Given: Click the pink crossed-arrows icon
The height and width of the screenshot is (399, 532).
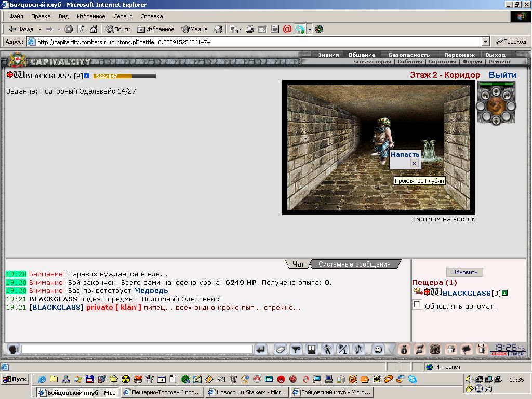Looking at the screenshot, I should (419, 349).
